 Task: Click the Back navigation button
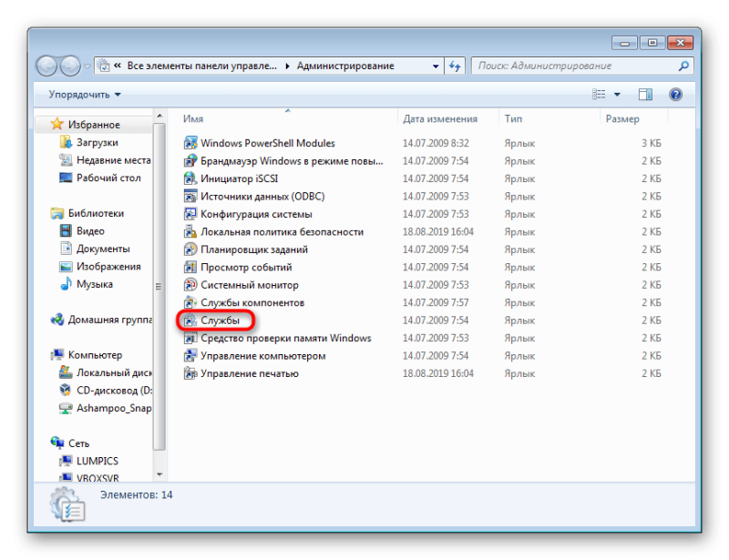click(46, 66)
